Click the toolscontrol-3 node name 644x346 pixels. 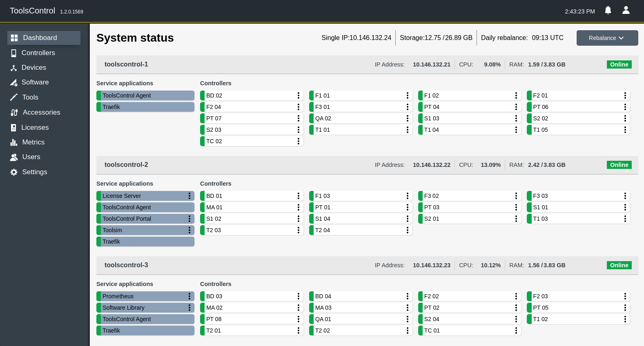pos(126,265)
